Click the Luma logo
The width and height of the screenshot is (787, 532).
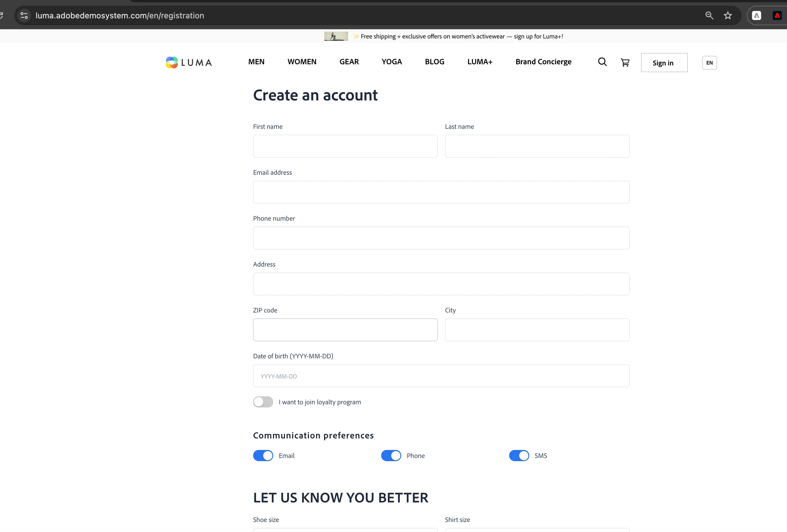click(x=189, y=62)
